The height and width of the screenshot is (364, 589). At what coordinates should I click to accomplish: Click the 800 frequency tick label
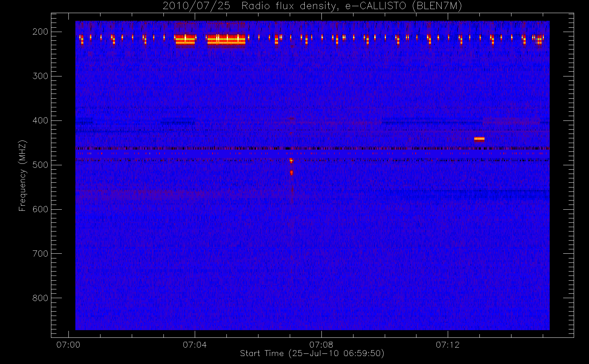pyautogui.click(x=40, y=298)
